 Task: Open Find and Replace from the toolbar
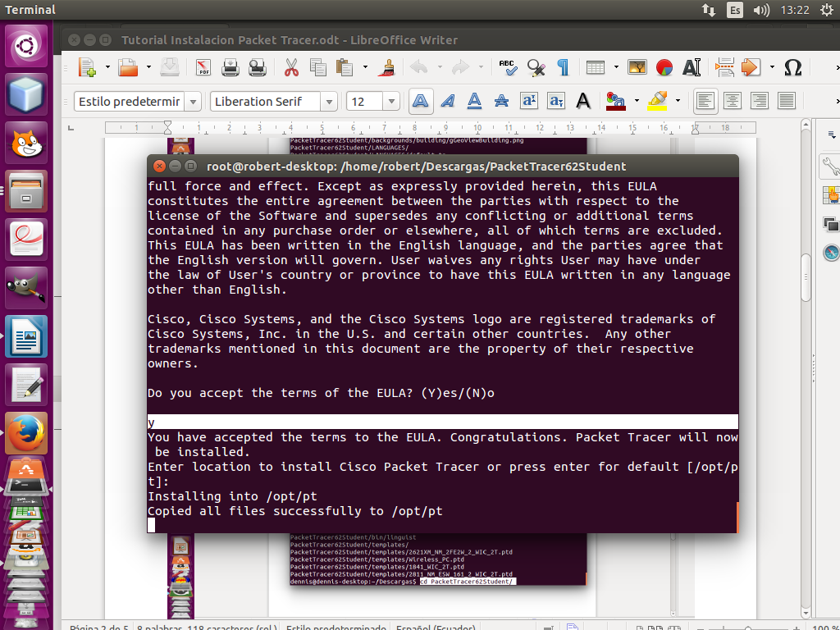tap(536, 67)
